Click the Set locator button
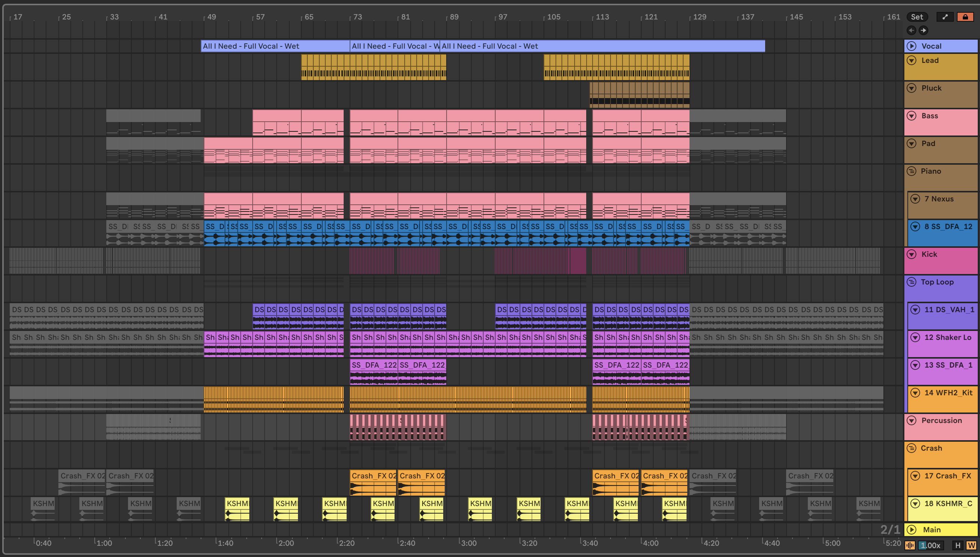This screenshot has width=980, height=557. [x=917, y=17]
